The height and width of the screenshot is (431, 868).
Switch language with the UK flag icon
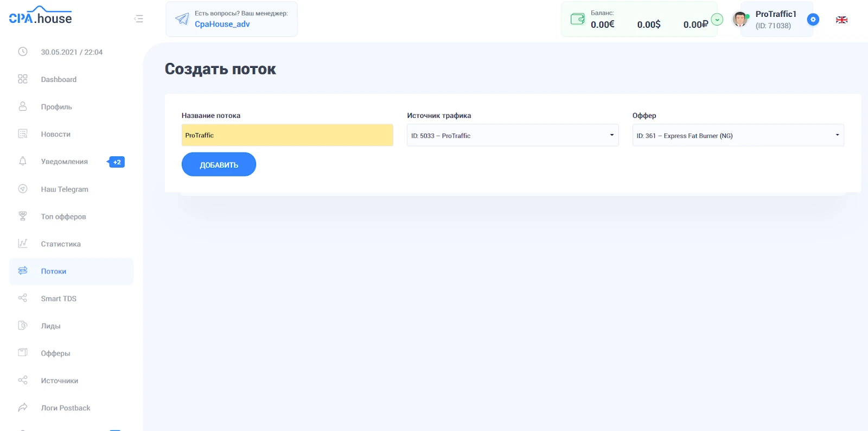click(x=841, y=20)
